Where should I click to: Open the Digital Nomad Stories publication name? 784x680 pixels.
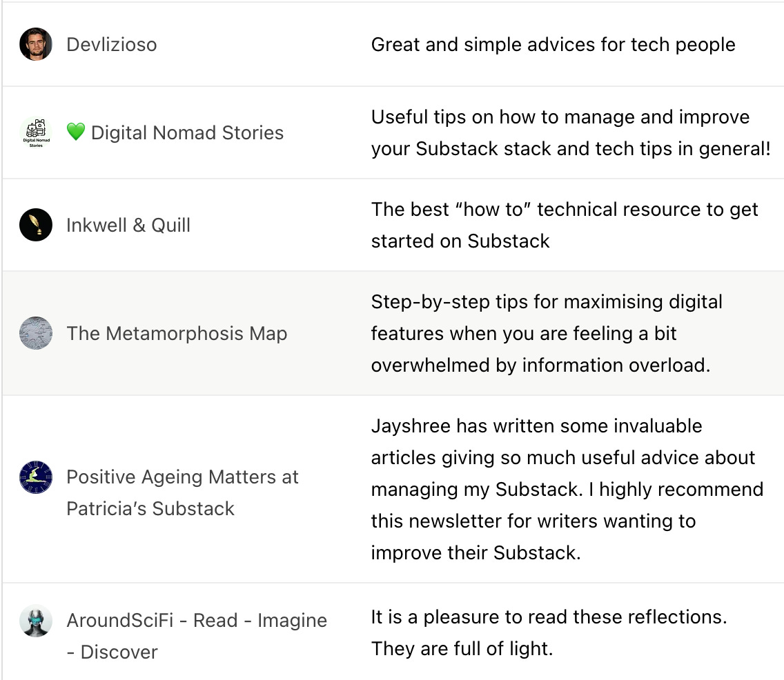click(188, 133)
